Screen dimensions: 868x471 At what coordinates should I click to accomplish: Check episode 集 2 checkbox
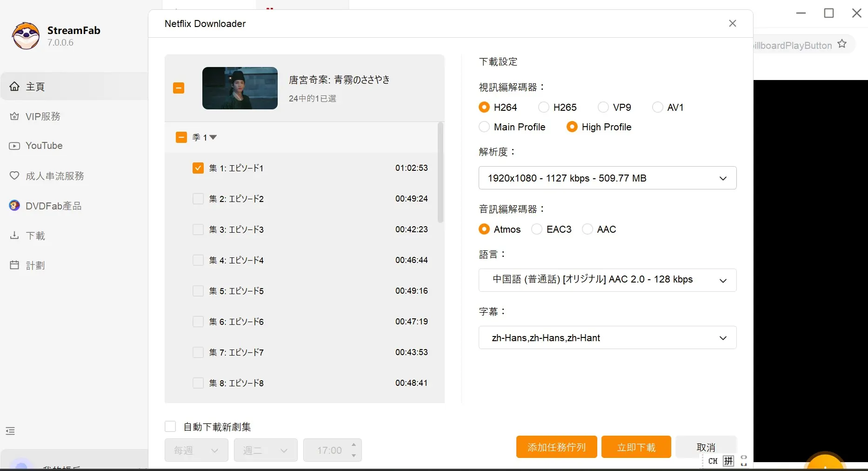[198, 199]
